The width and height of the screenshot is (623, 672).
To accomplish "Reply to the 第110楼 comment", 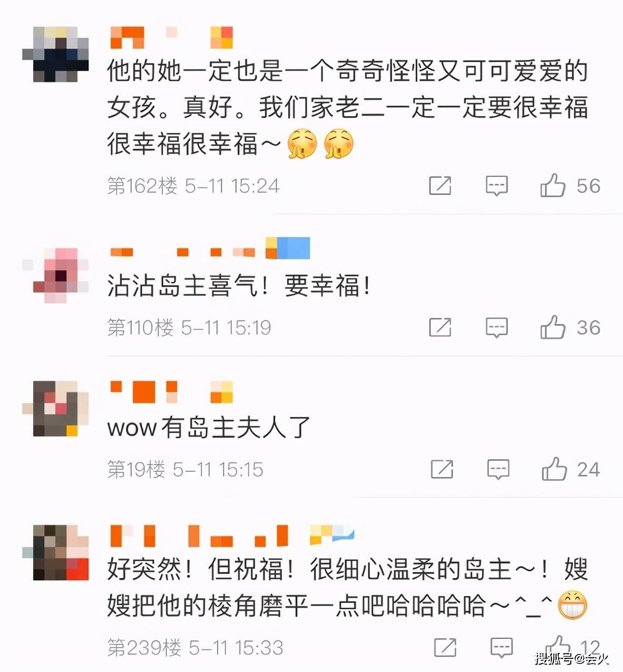I will [497, 328].
